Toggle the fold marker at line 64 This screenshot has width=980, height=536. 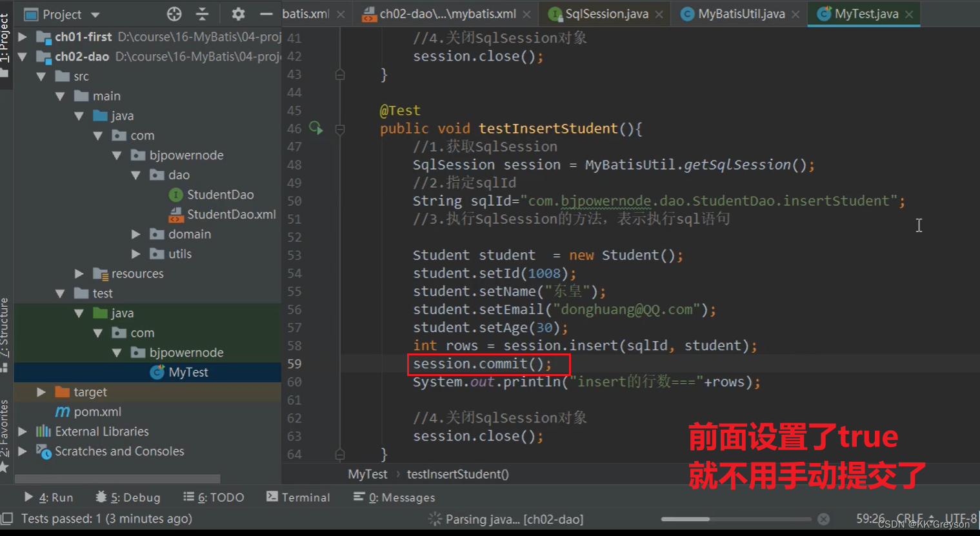340,454
